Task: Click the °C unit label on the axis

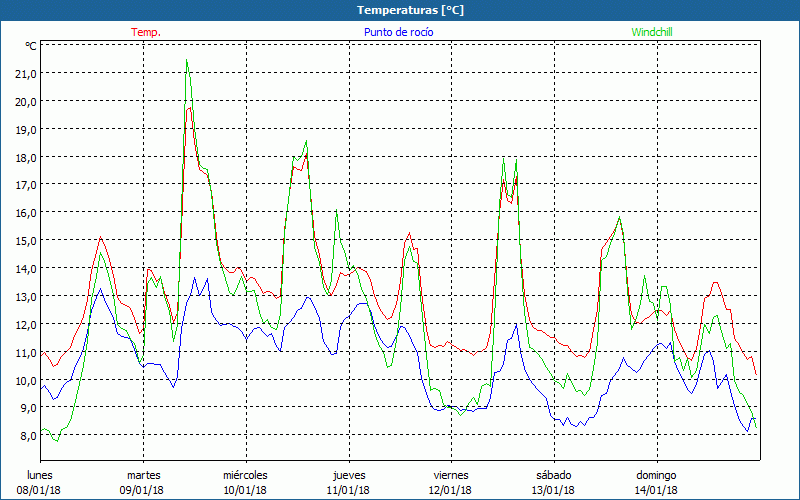Action: pyautogui.click(x=31, y=46)
